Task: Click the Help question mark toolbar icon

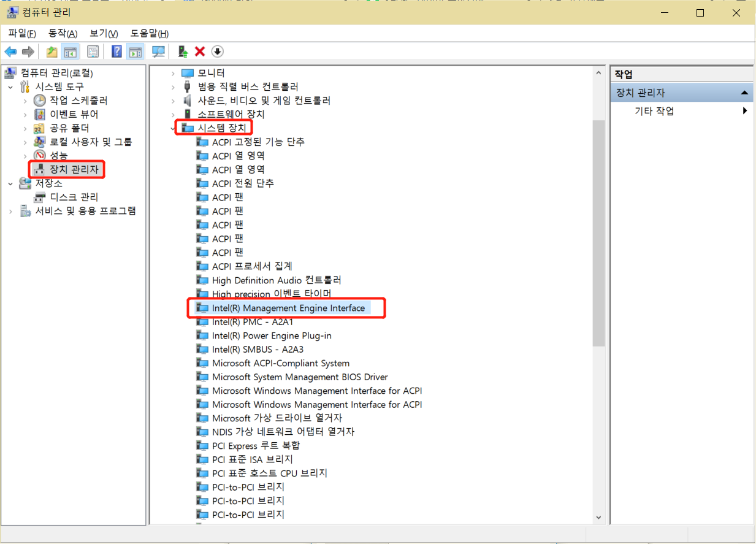Action: click(116, 52)
